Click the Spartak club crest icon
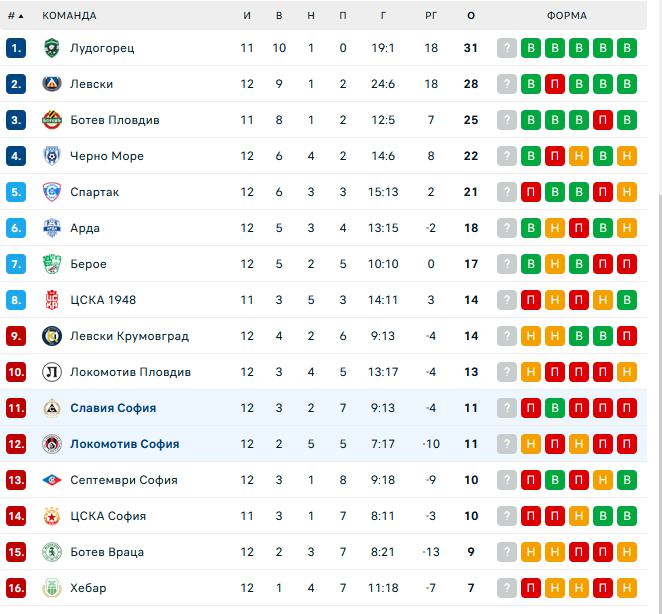The width and height of the screenshot is (662, 614). (52, 192)
